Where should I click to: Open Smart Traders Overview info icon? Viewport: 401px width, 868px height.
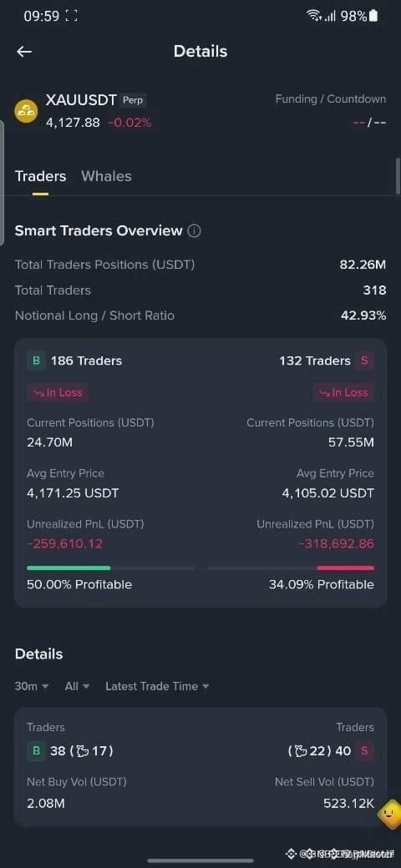pyautogui.click(x=194, y=231)
